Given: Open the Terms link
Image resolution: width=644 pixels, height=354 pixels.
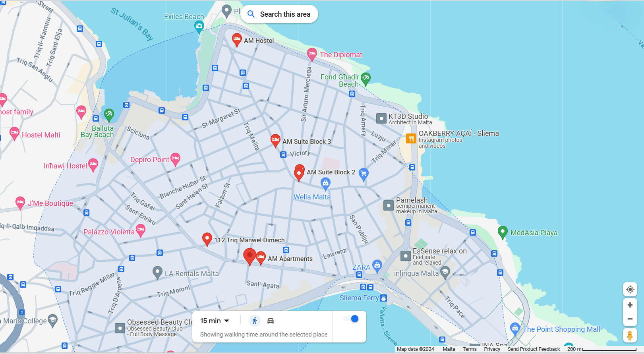Looking at the screenshot, I should coord(470,349).
